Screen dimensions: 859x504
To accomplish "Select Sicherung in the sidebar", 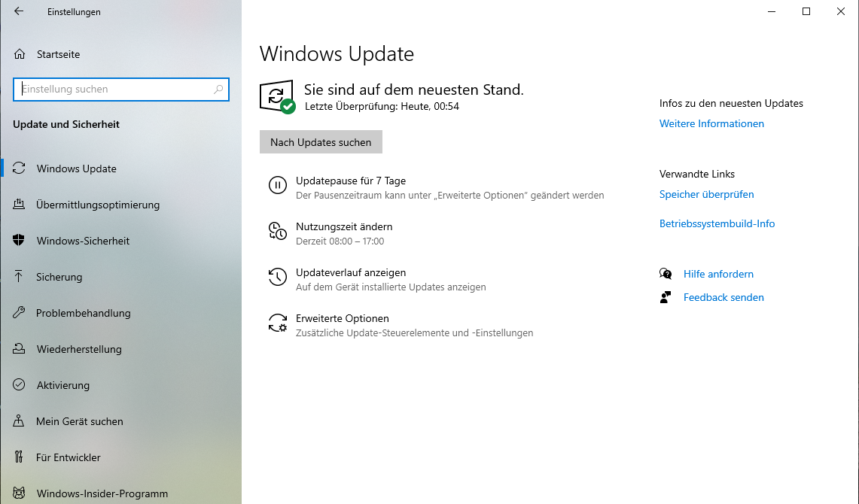I will pos(120,277).
